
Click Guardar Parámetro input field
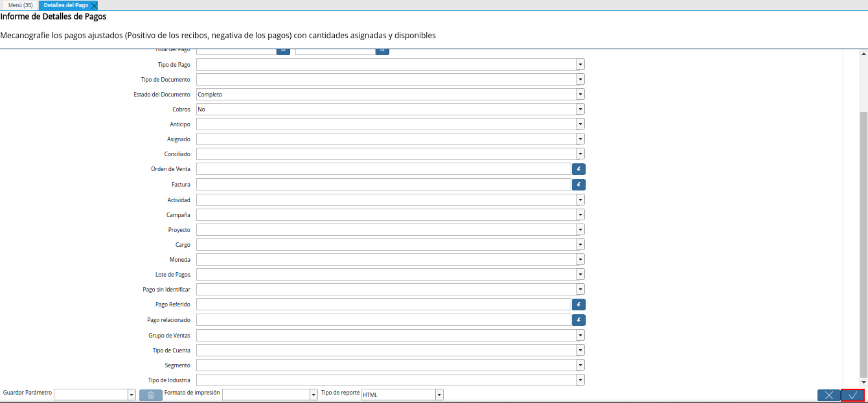click(91, 395)
